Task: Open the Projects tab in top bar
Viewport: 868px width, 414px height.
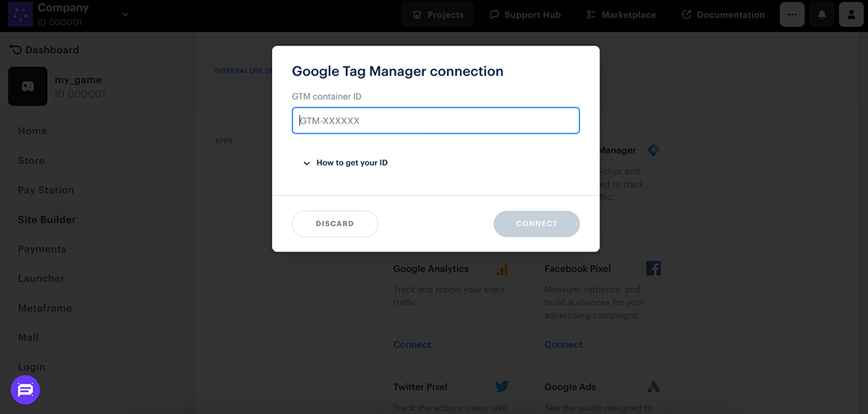Action: (x=438, y=14)
